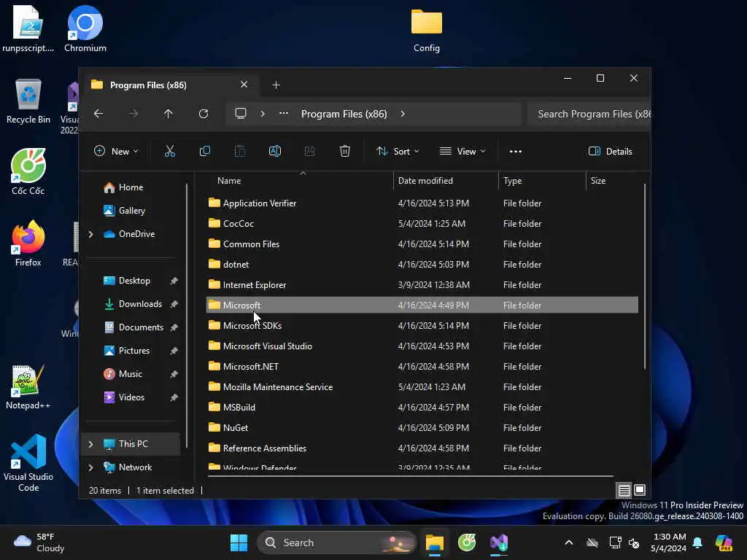Open Documents quick access folder

(141, 327)
